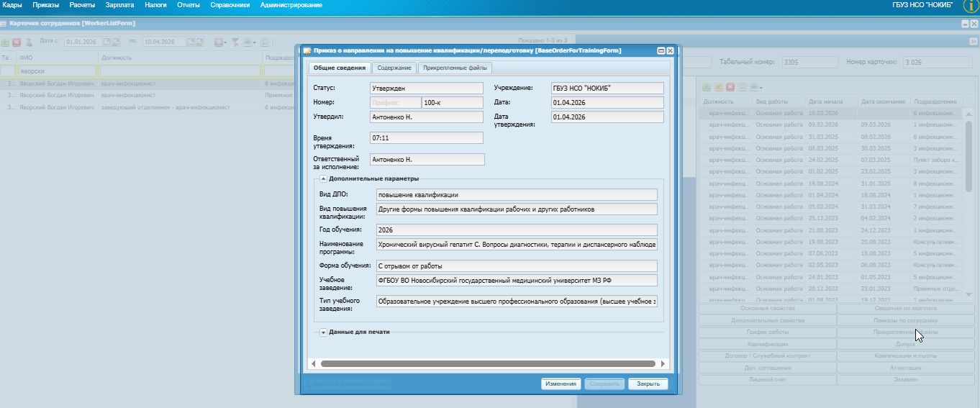Click the Учебное заведение field
Viewport: 980px width, 408px height.
pos(517,280)
